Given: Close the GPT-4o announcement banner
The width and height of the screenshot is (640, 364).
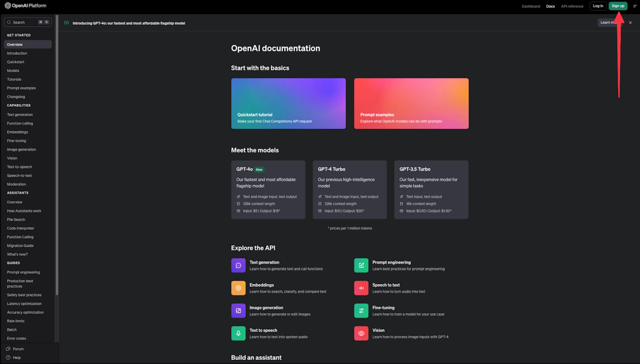Looking at the screenshot, I should [630, 23].
